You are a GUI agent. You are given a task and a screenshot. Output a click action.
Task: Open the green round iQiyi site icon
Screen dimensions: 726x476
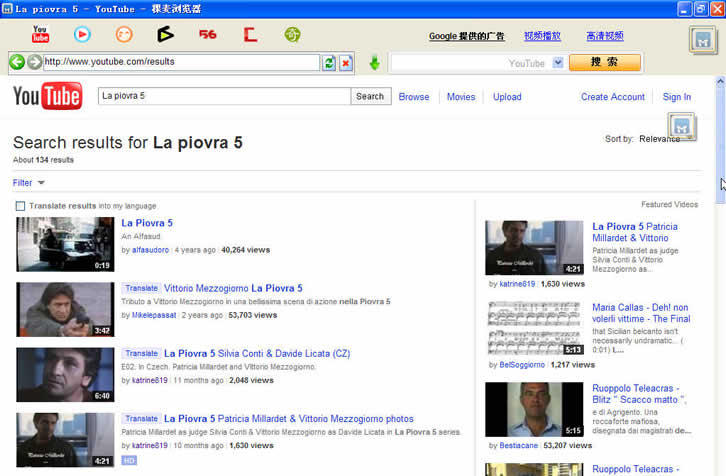(x=292, y=34)
